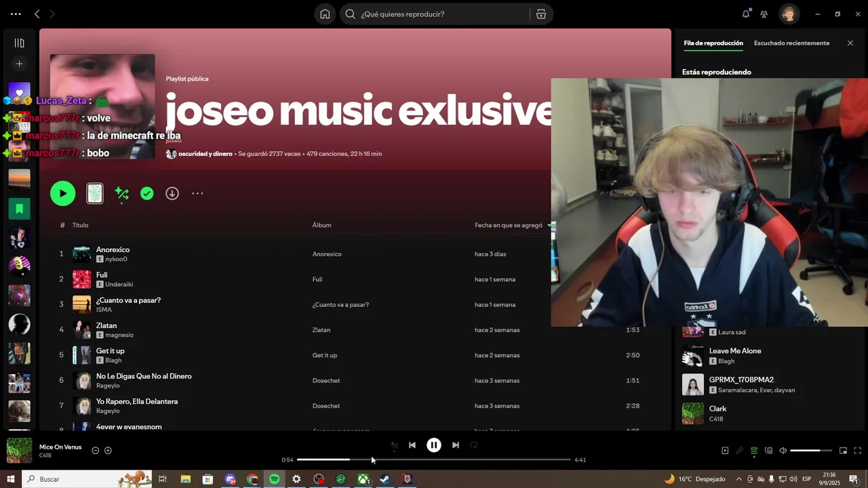This screenshot has width=868, height=488.
Task: Open nykoo0 artist under Anorexico
Action: pos(116,259)
